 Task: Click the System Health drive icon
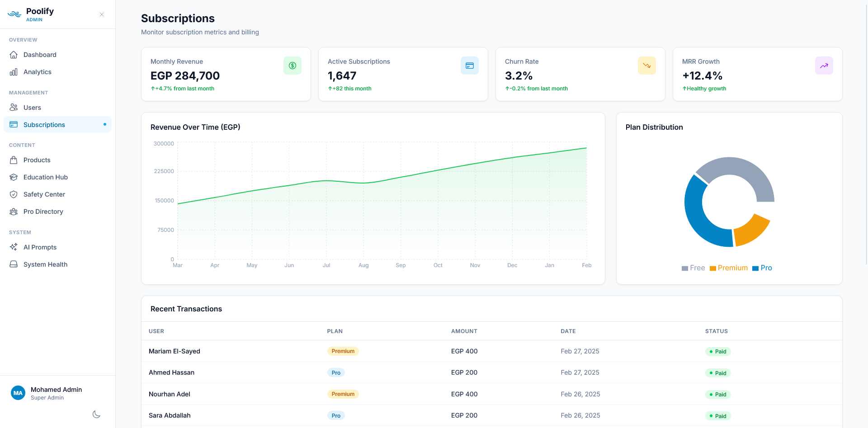(14, 264)
